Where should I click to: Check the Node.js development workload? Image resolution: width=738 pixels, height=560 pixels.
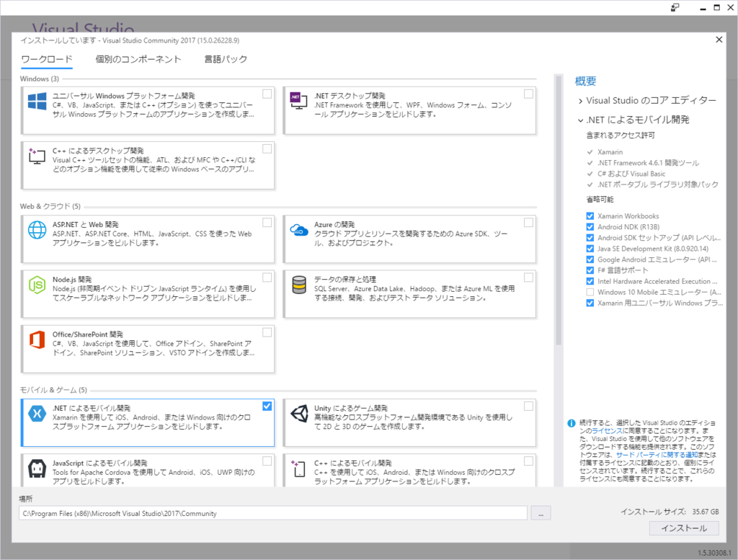pyautogui.click(x=267, y=277)
